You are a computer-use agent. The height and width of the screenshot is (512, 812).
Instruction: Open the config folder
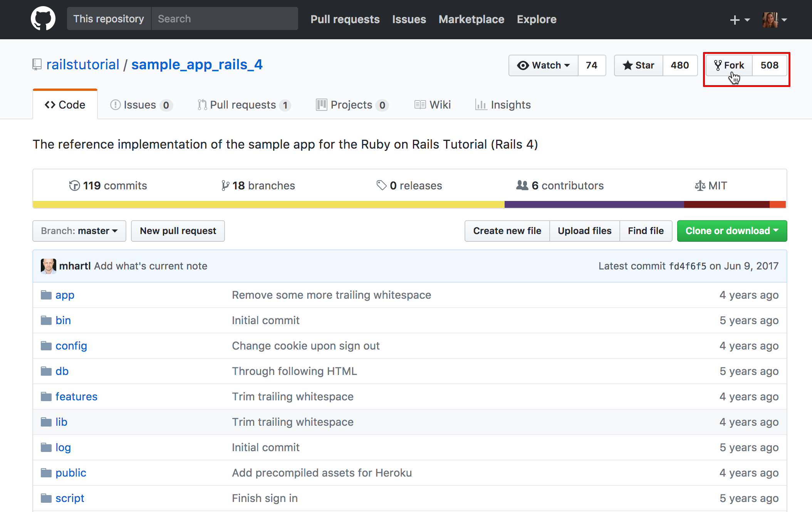[71, 346]
